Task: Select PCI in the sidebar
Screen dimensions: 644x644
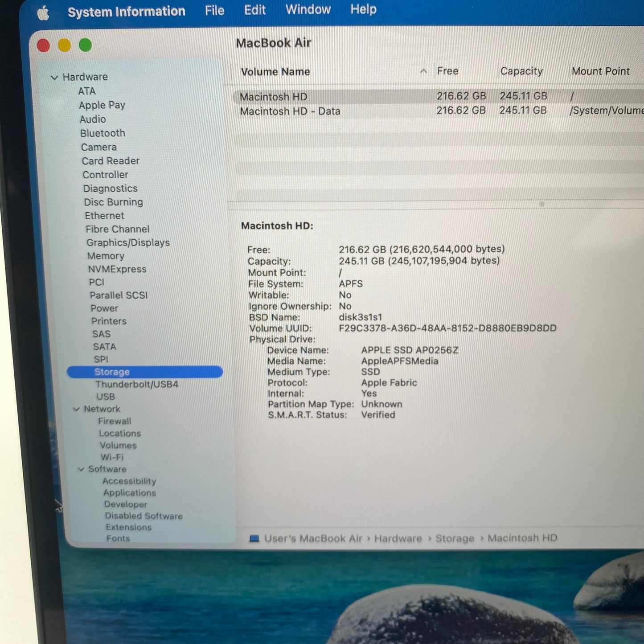Action: (x=97, y=283)
